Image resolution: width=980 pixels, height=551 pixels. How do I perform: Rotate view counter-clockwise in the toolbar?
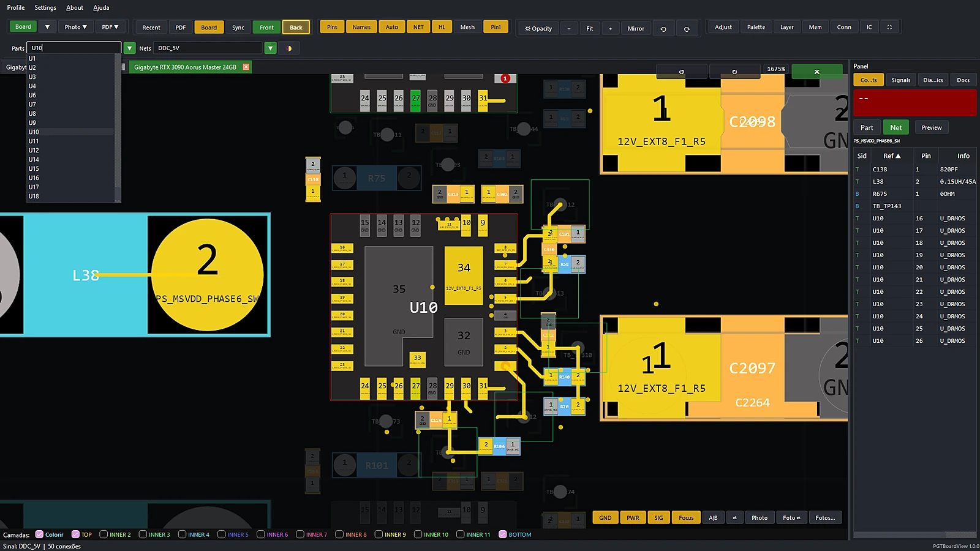[x=663, y=28]
